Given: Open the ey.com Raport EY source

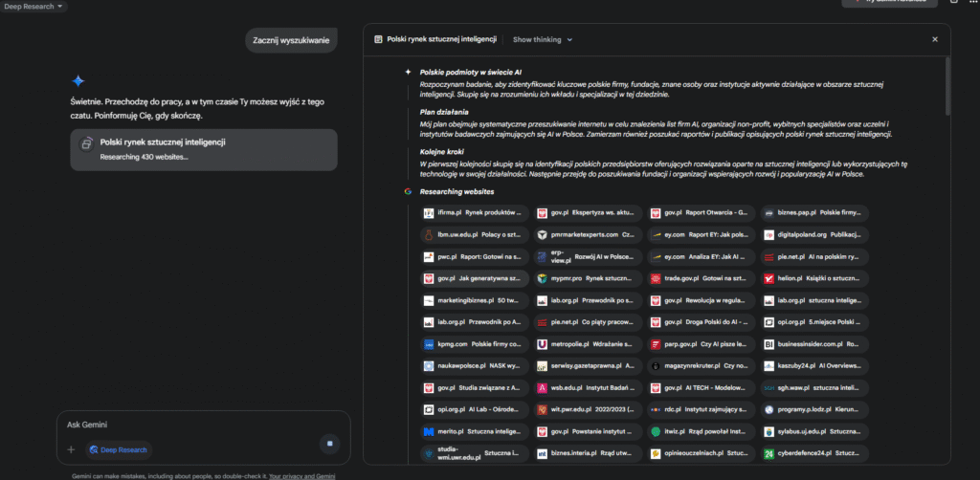Looking at the screenshot, I should (x=701, y=235).
